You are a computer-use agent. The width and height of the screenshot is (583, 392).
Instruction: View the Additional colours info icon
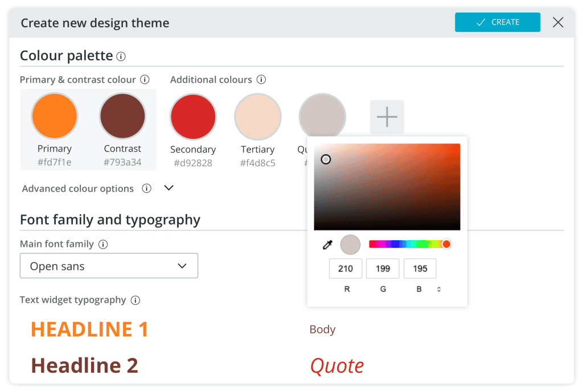tap(261, 79)
